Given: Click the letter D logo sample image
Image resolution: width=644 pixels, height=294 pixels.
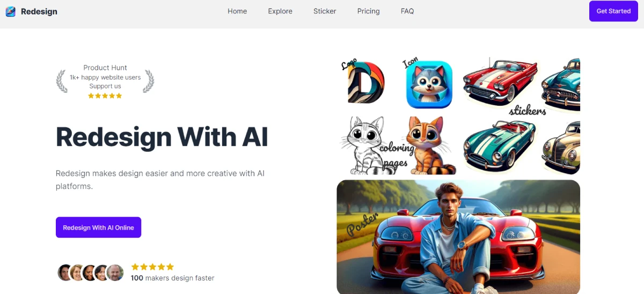Looking at the screenshot, I should (365, 82).
